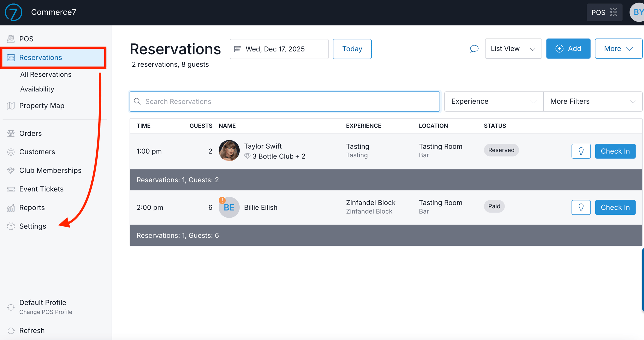
Task: Click the POS cash register icon in the sidebar
Action: [x=11, y=39]
